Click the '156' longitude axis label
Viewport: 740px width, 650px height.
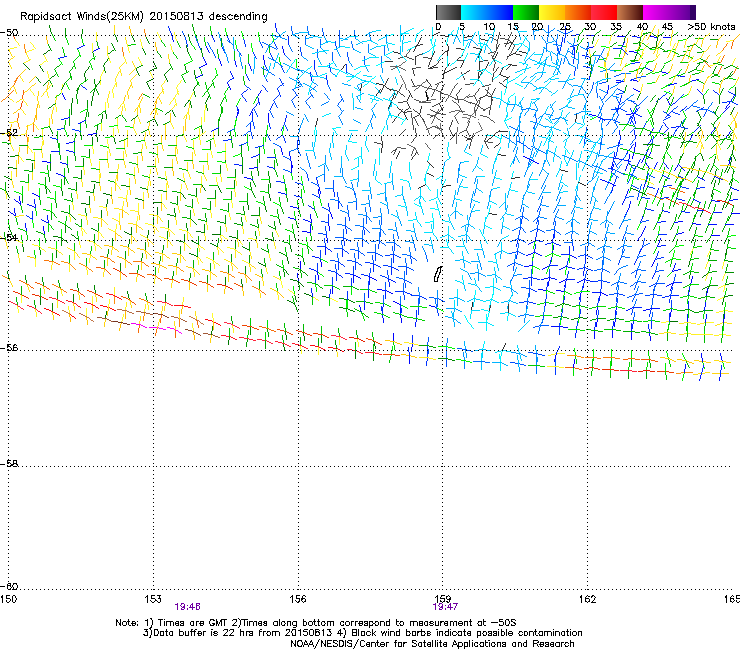click(298, 599)
